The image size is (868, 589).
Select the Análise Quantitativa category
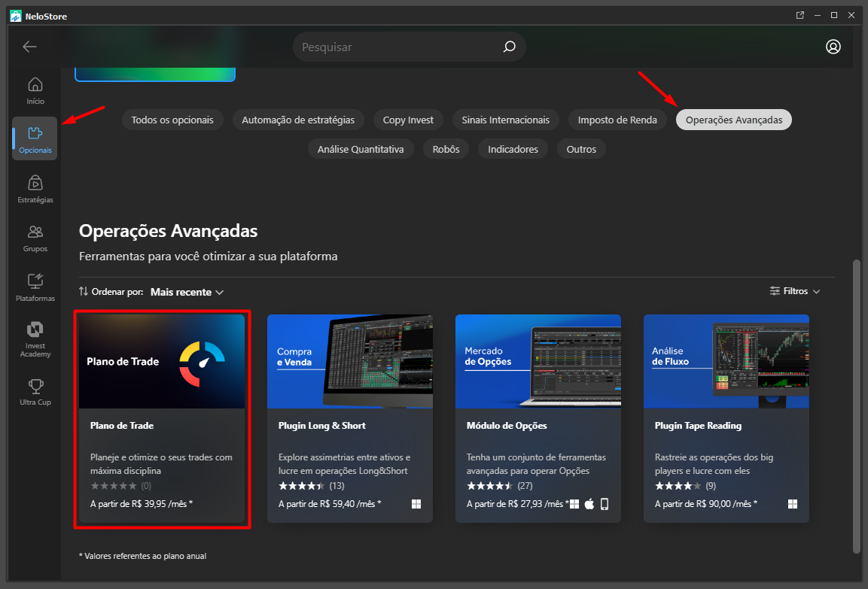coord(361,150)
